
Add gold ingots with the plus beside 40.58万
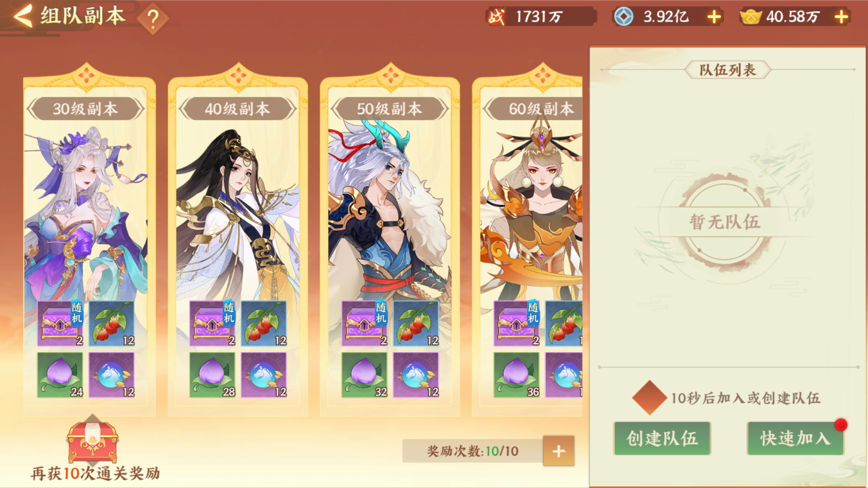click(x=841, y=17)
